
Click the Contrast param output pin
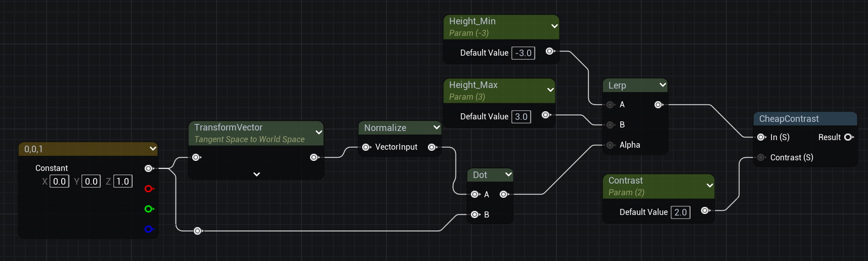coord(705,210)
